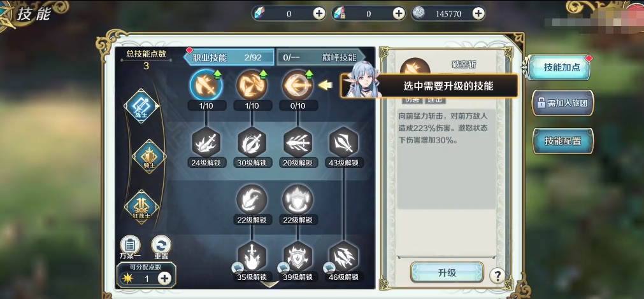Viewport: 644px width, 299px height.
Task: Add more assignable skill points with plus
Action: [165, 279]
